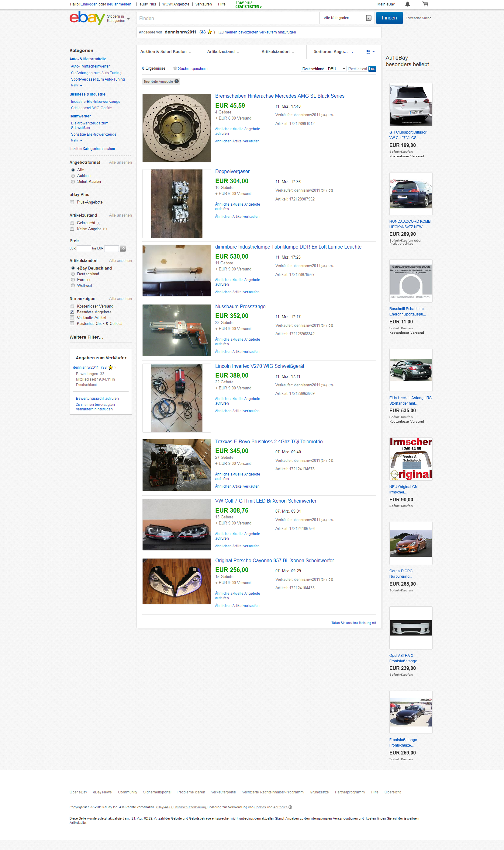The image size is (504, 850).
Task: Open Mein eBay menu
Action: 386,5
